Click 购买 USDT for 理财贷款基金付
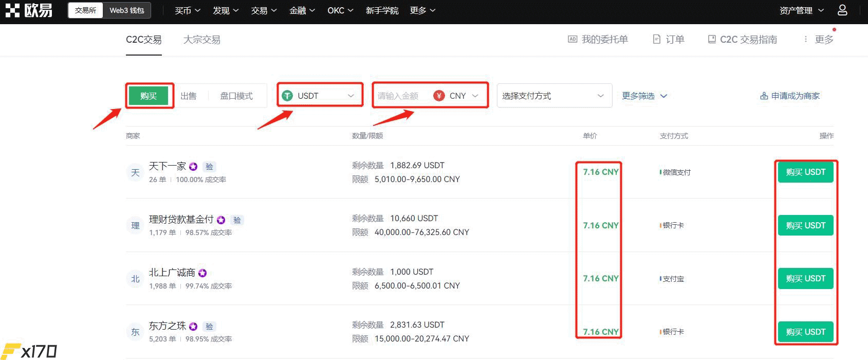 coord(805,225)
